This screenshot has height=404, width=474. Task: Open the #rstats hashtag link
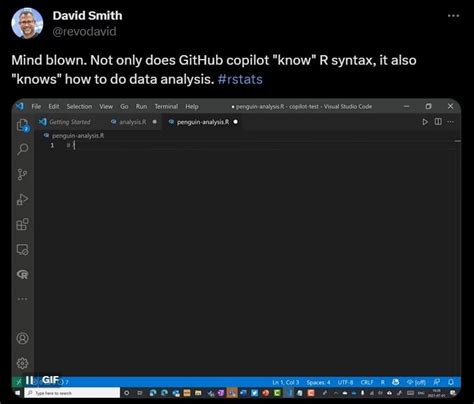click(x=240, y=79)
